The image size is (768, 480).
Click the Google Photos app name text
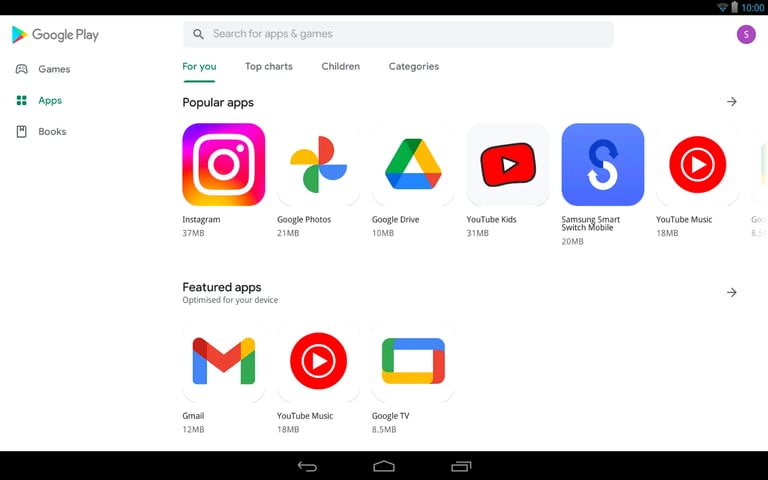[304, 219]
